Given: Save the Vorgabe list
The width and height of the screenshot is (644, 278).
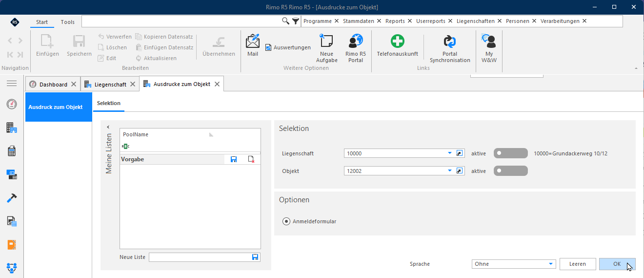Looking at the screenshot, I should (x=234, y=159).
